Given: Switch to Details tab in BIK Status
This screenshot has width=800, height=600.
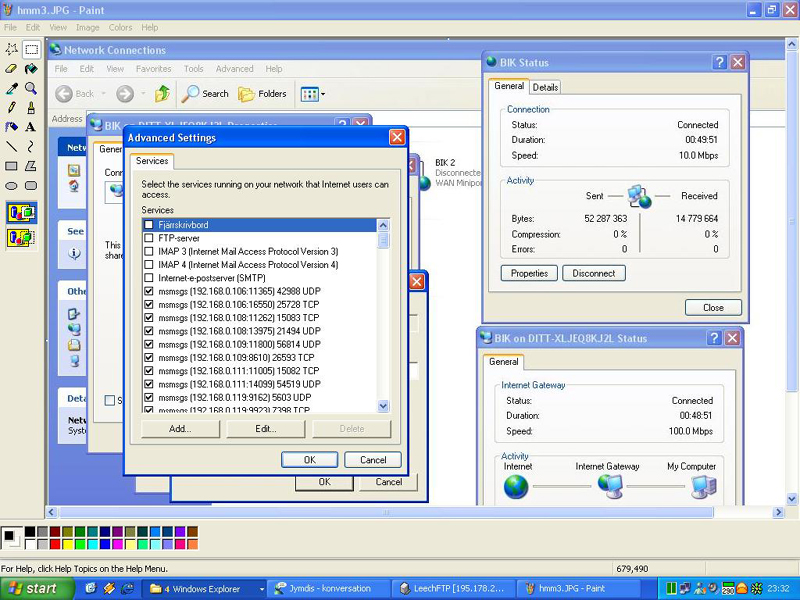Looking at the screenshot, I should (545, 87).
